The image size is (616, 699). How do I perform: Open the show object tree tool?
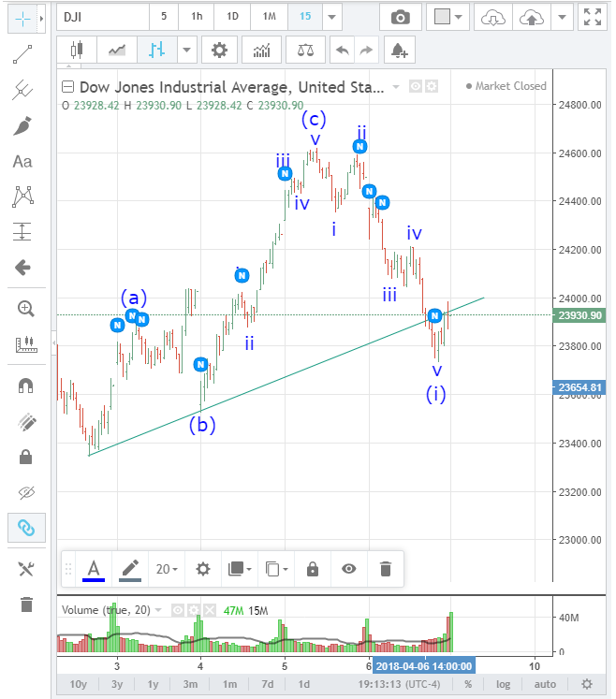point(26,569)
